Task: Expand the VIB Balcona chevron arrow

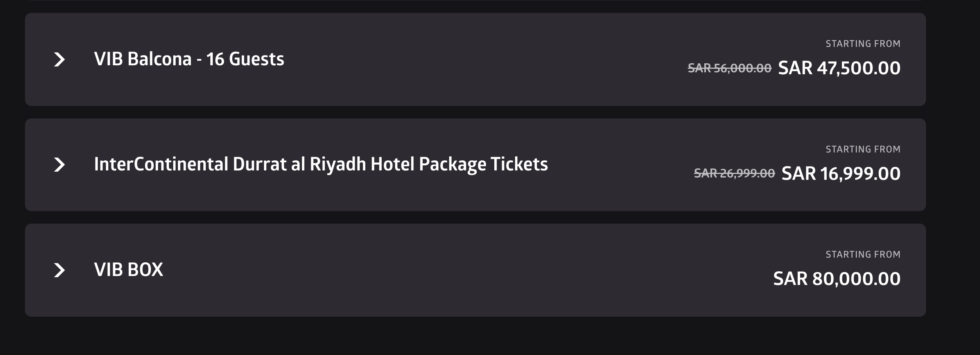Action: click(x=59, y=59)
